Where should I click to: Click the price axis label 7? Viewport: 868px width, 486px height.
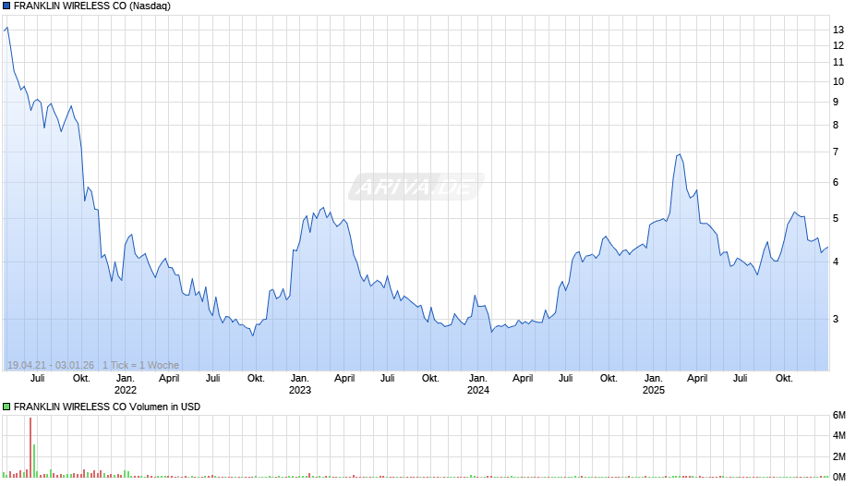[836, 152]
